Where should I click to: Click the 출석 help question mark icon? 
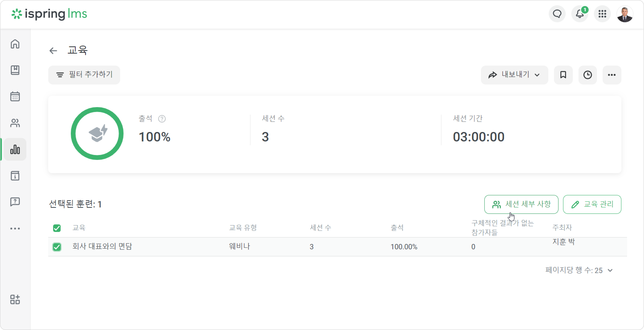[162, 119]
